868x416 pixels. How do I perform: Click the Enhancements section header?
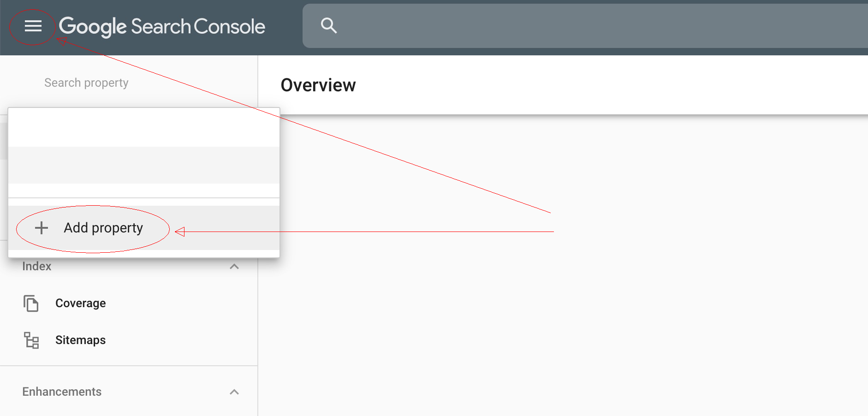click(x=62, y=392)
